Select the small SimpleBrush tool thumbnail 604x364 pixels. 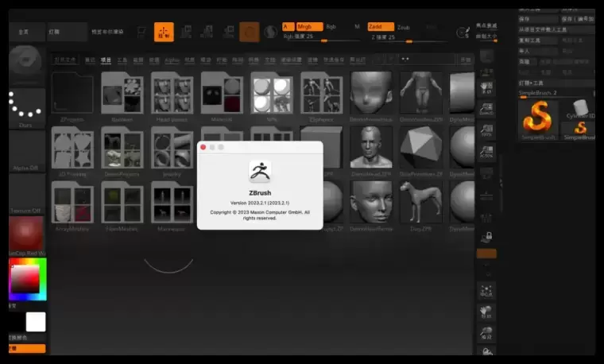click(x=579, y=131)
